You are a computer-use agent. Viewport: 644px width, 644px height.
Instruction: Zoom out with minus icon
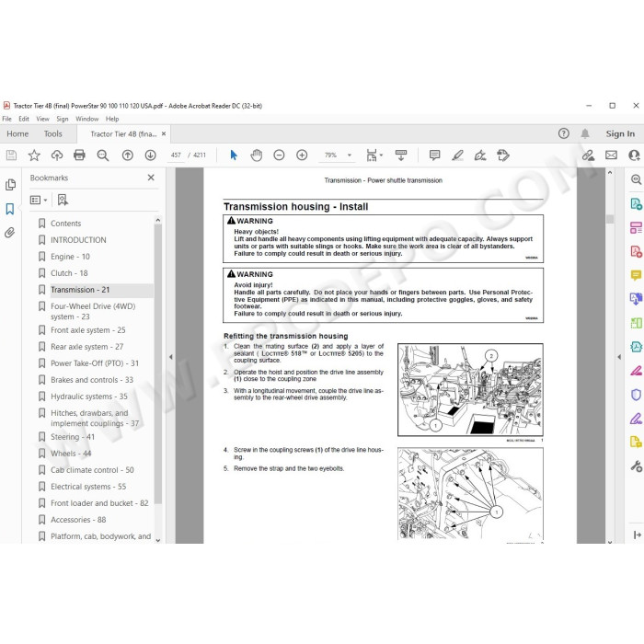[x=280, y=155]
